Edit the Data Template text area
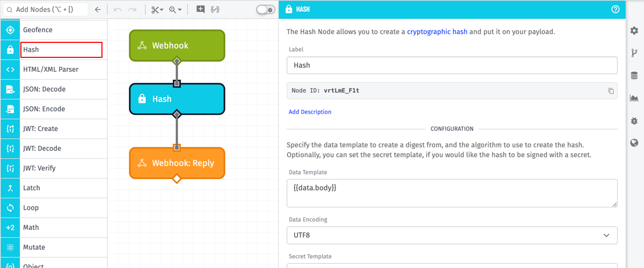Screen dimensions: 644x268 (452, 193)
